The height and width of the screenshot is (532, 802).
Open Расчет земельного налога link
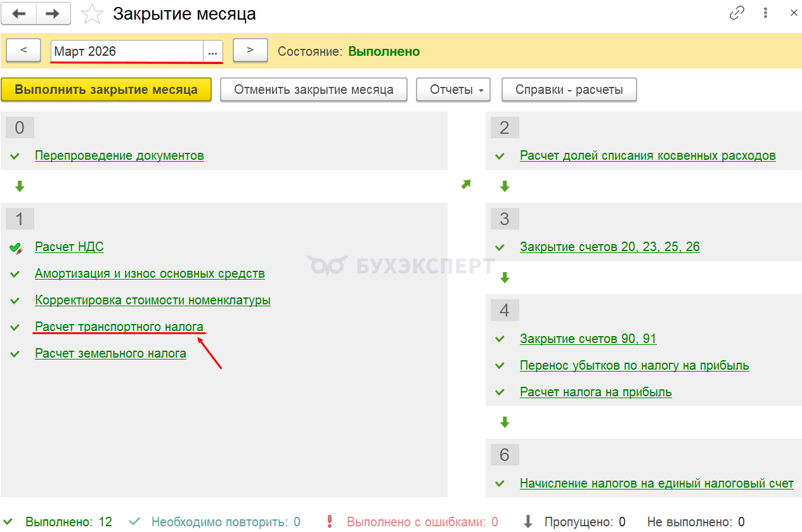point(110,354)
